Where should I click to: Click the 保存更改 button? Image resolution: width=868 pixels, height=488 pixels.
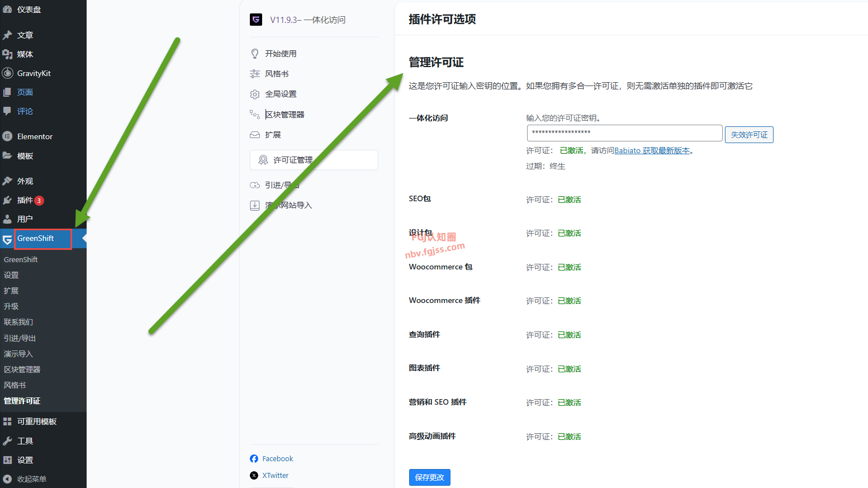[430, 477]
